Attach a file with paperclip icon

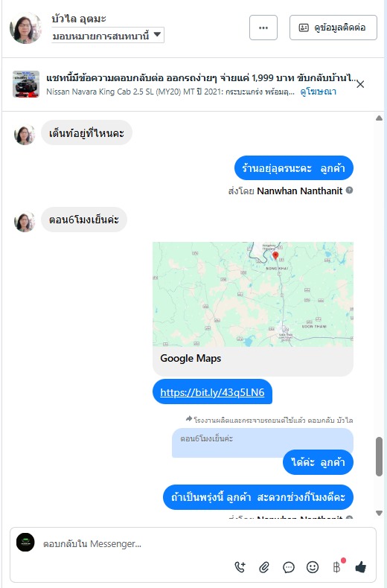pos(264,567)
